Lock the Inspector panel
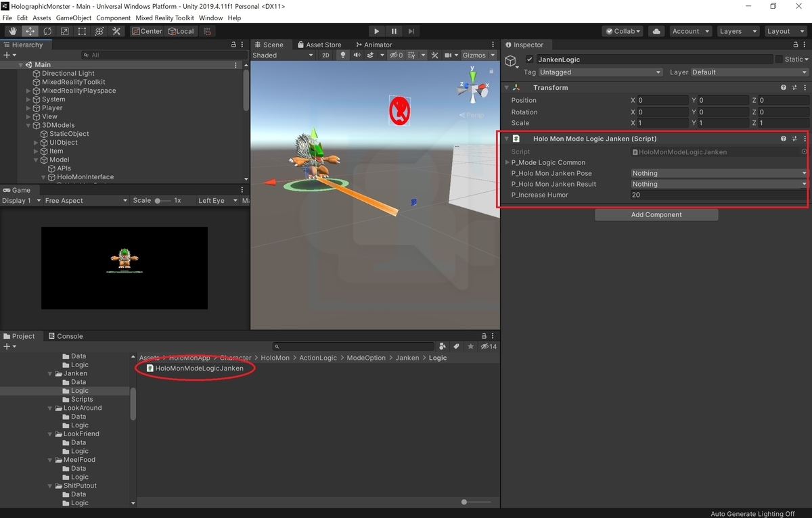 tap(795, 45)
